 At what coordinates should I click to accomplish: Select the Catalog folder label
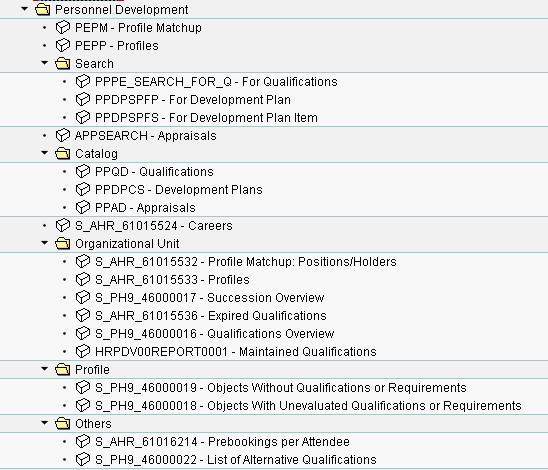[96, 154]
